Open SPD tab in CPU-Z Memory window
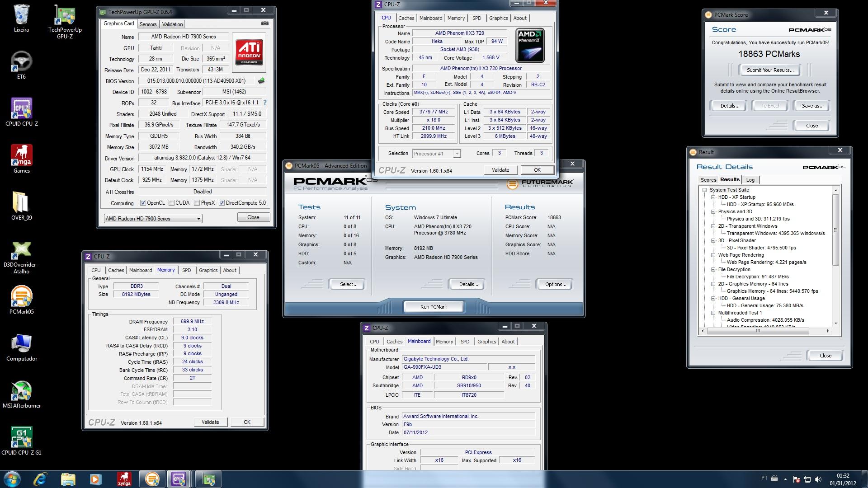The image size is (868, 488). pyautogui.click(x=186, y=270)
